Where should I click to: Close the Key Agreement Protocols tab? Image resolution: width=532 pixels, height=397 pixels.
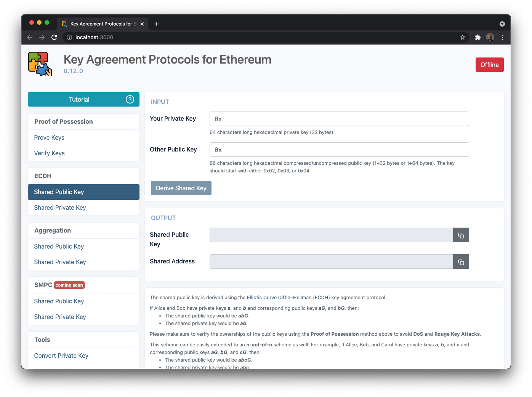tap(142, 24)
